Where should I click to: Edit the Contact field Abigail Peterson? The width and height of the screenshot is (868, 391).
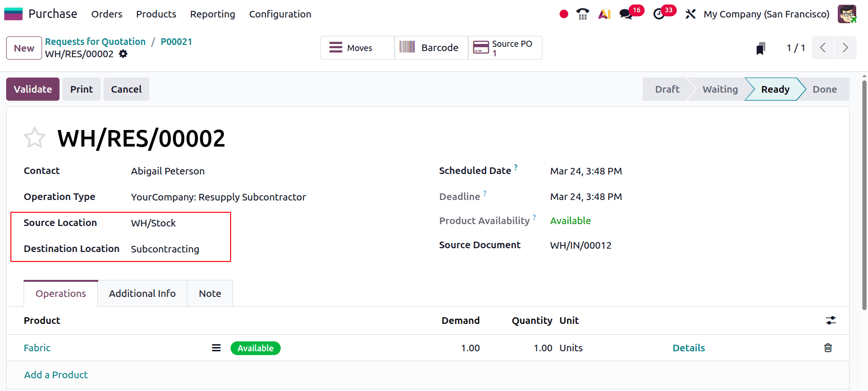point(168,171)
